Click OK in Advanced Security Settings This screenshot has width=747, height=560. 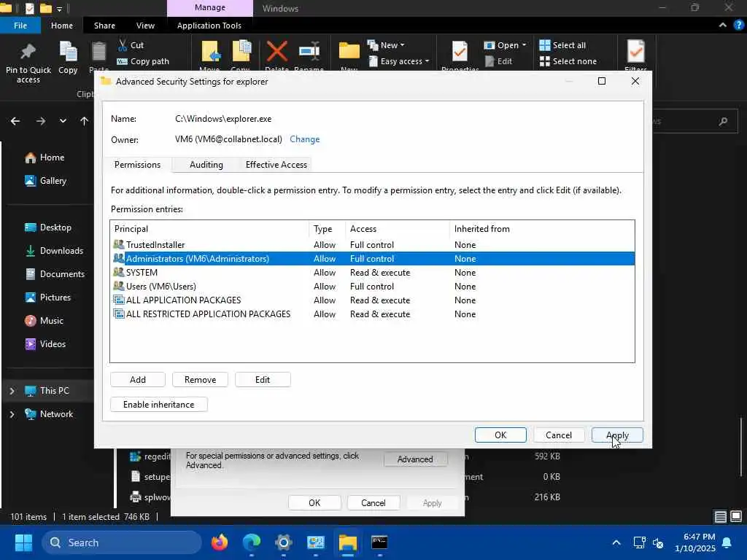click(x=500, y=435)
